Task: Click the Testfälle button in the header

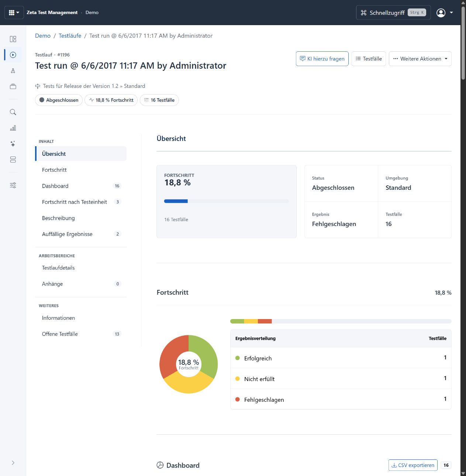Action: click(369, 59)
